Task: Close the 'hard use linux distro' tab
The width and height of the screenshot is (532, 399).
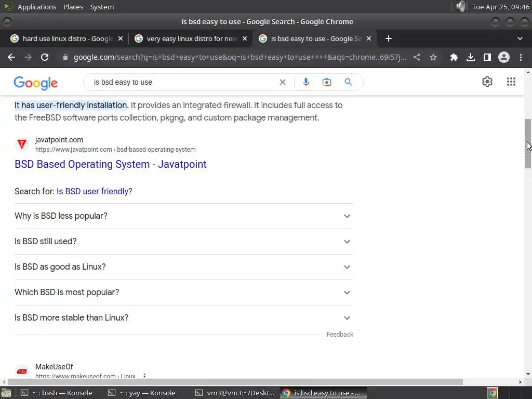Action: (x=120, y=38)
